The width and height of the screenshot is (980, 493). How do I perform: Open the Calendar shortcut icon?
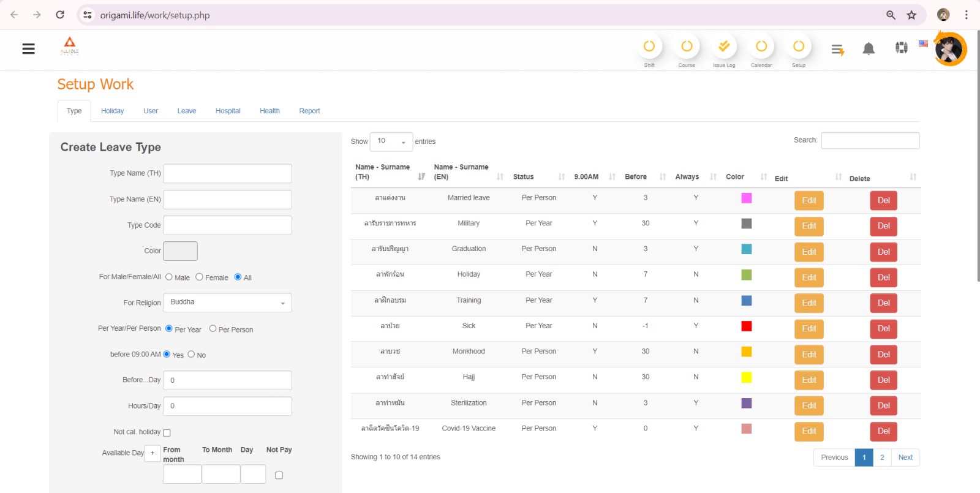[761, 47]
